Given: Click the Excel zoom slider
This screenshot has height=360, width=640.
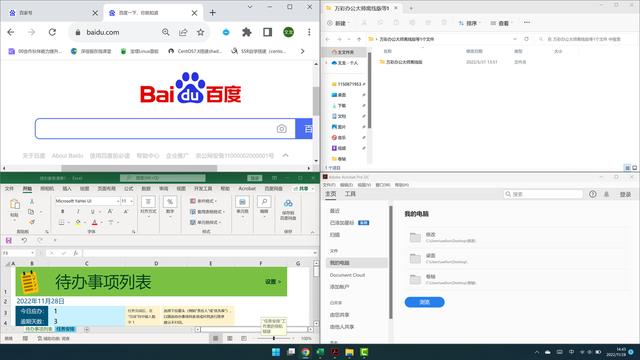Looking at the screenshot, I should click(x=273, y=338).
